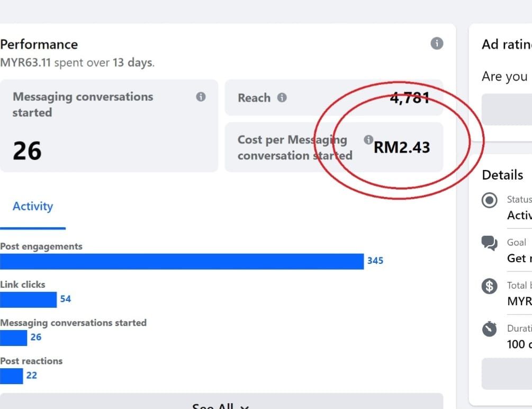Click the gray button below Duration details
This screenshot has height=409, width=532.
[507, 374]
